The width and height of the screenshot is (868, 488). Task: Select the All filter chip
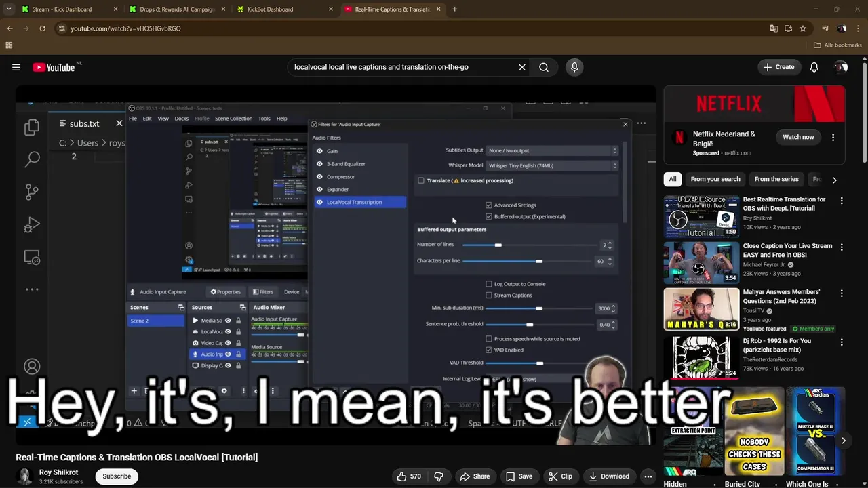point(673,179)
